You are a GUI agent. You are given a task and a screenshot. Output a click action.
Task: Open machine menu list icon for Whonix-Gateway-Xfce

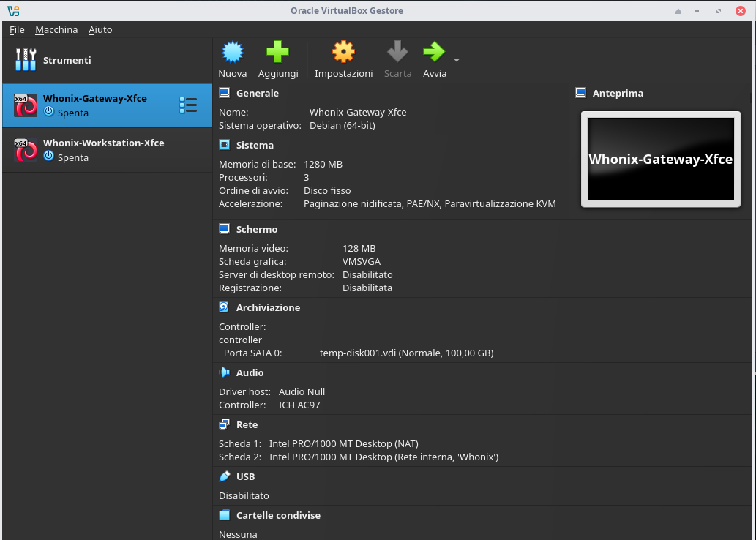coord(188,105)
